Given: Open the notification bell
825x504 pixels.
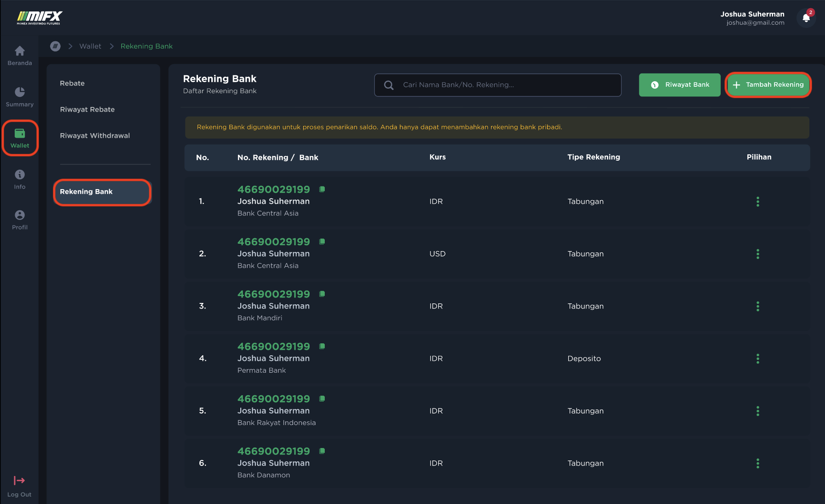Looking at the screenshot, I should [x=806, y=18].
